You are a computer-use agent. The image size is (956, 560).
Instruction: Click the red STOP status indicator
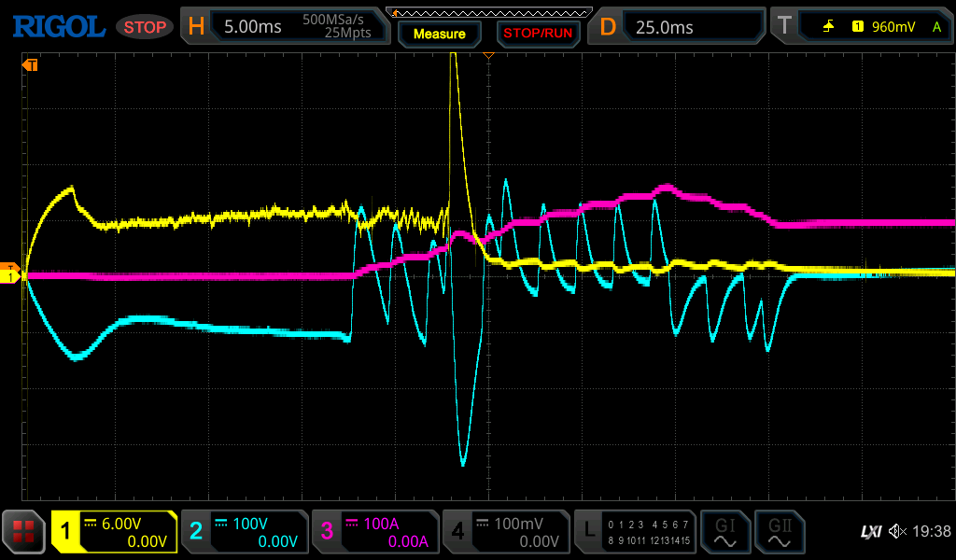tap(144, 27)
